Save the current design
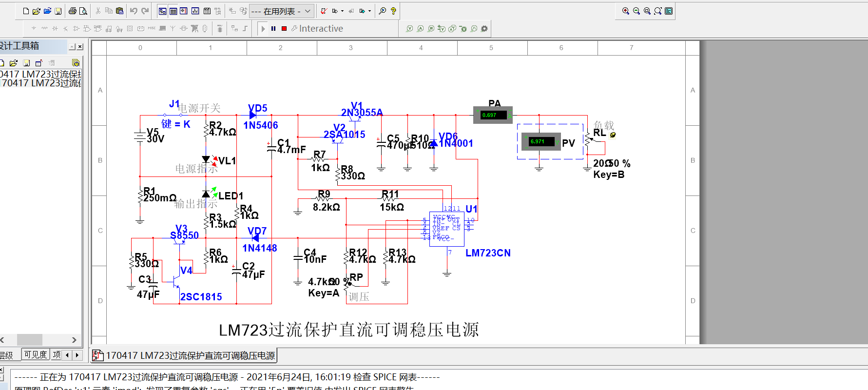This screenshot has height=390, width=868. pos(58,11)
